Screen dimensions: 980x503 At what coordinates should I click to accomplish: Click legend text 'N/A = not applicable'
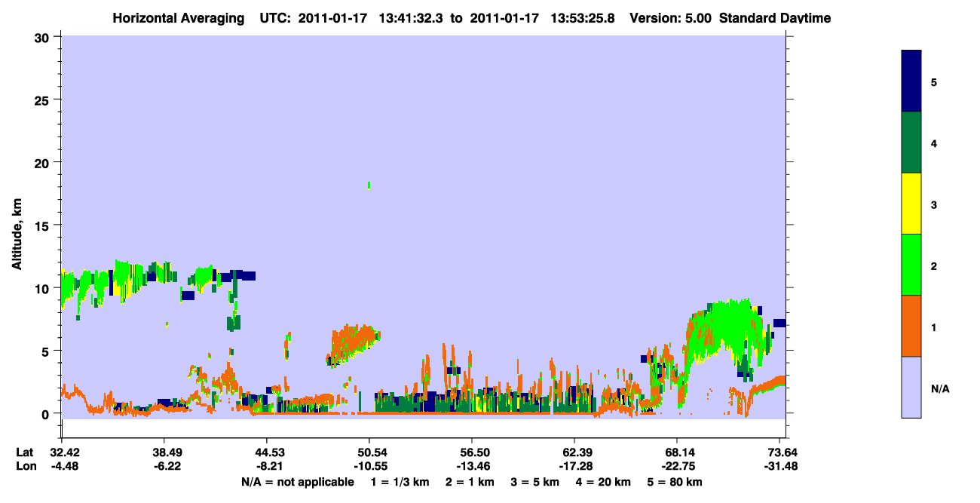[298, 482]
